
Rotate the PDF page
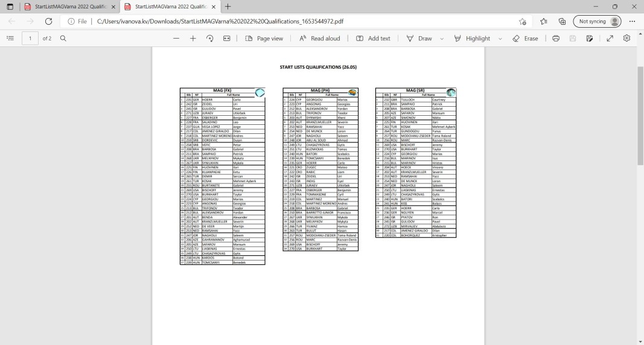tap(210, 39)
